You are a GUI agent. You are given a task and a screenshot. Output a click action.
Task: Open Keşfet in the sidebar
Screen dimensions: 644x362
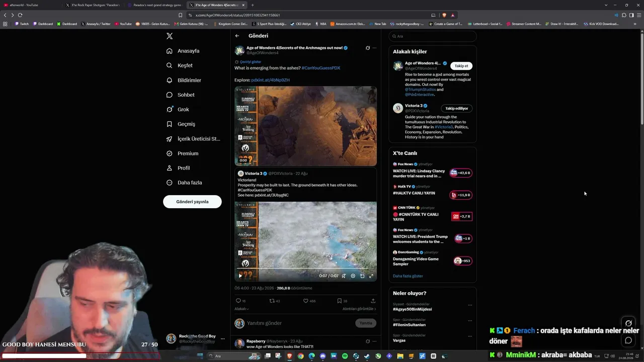coord(180,65)
